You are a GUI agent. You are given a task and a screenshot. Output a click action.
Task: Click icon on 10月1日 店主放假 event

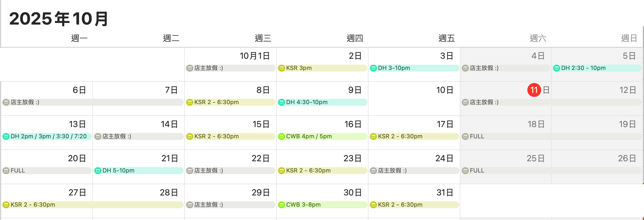pos(190,68)
